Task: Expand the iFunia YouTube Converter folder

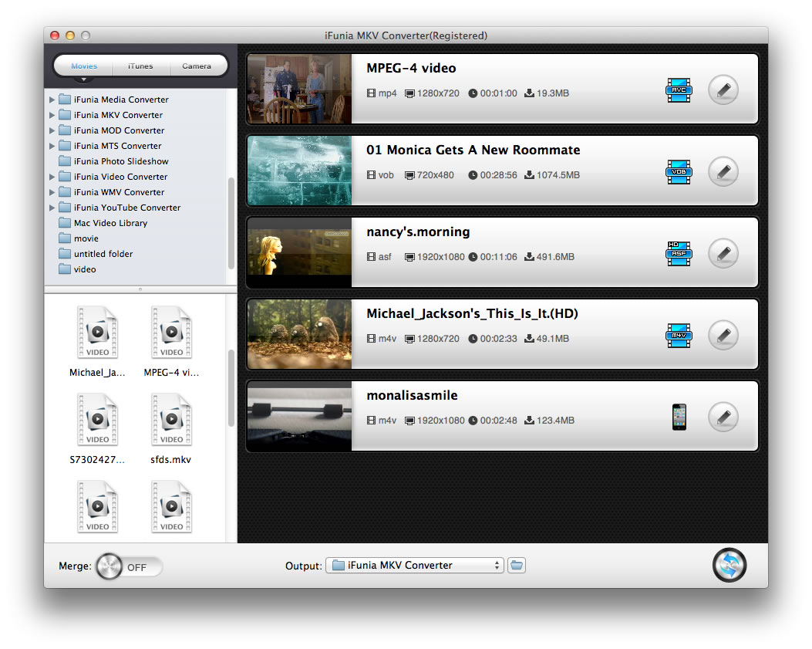Action: tap(52, 208)
